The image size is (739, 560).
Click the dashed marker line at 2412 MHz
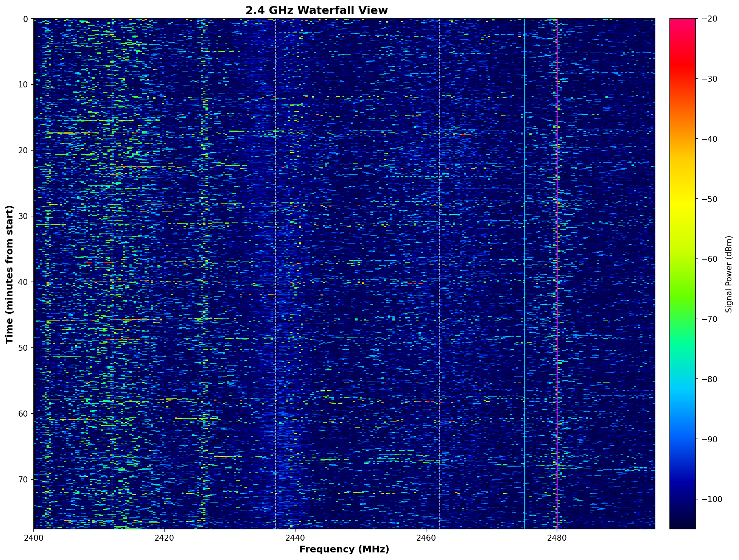(112, 265)
